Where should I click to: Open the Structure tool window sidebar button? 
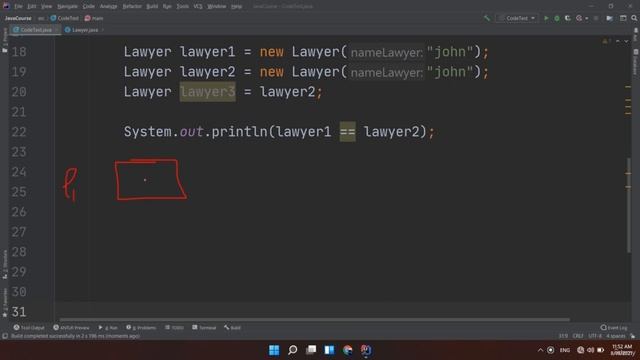pos(5,264)
